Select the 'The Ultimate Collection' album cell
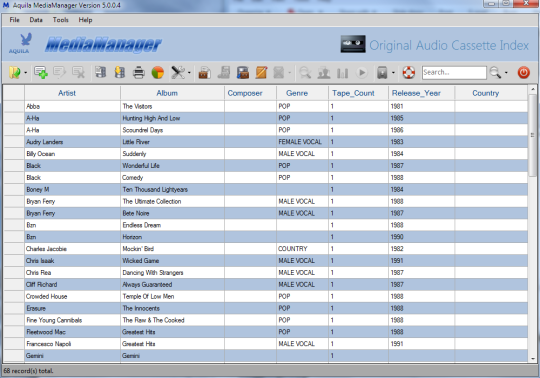 coord(172,201)
